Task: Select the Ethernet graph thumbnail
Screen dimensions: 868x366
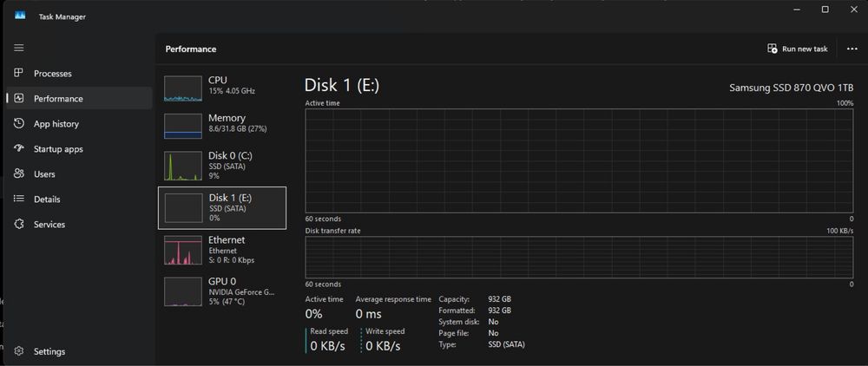Action: tap(182, 250)
